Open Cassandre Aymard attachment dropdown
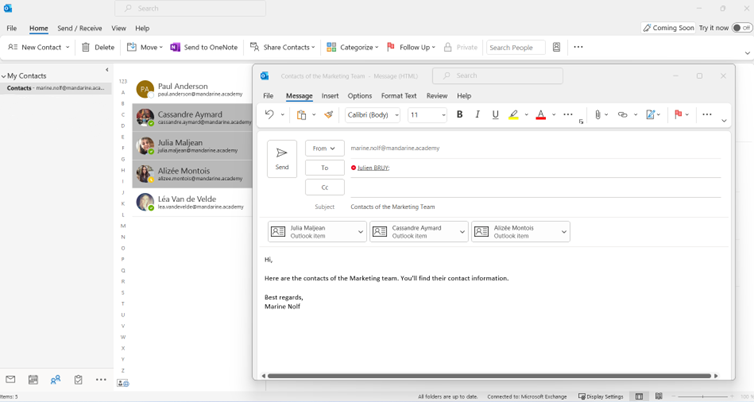The width and height of the screenshot is (754, 402). point(462,232)
